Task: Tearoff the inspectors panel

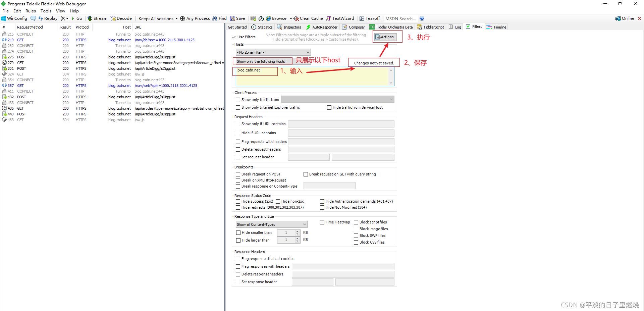Action: point(370,18)
